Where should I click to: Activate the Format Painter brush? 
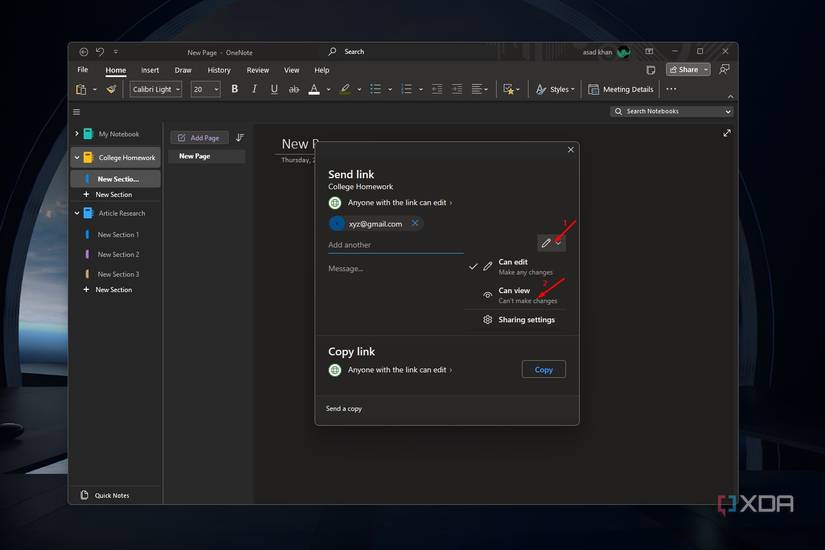[x=111, y=89]
